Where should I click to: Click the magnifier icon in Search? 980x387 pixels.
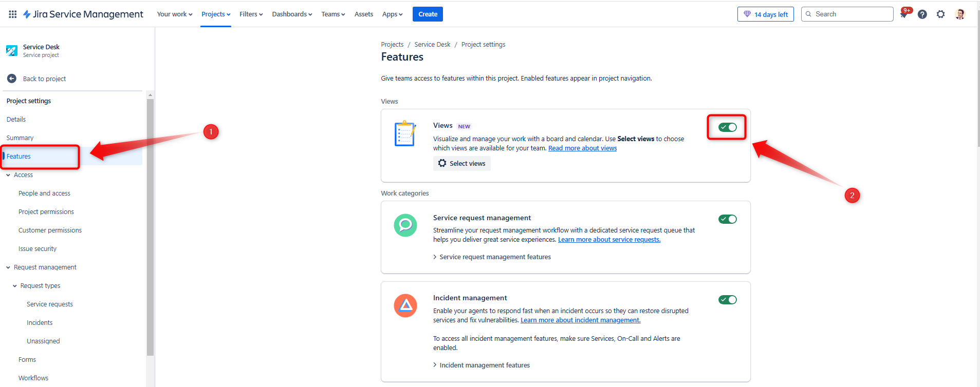(809, 14)
